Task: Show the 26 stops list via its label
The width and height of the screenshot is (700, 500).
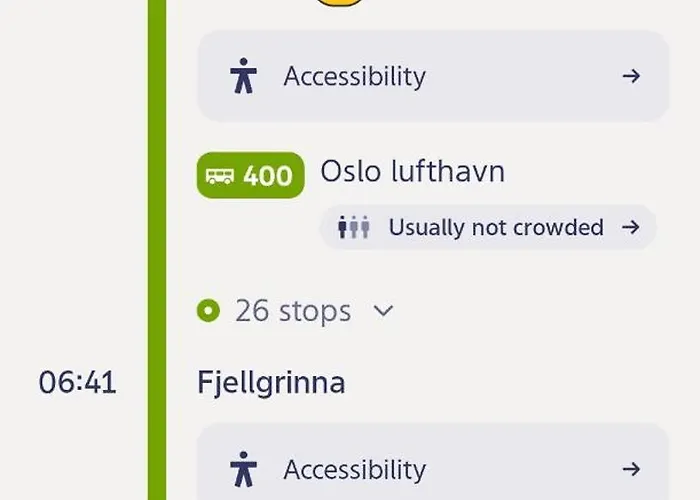Action: point(293,311)
